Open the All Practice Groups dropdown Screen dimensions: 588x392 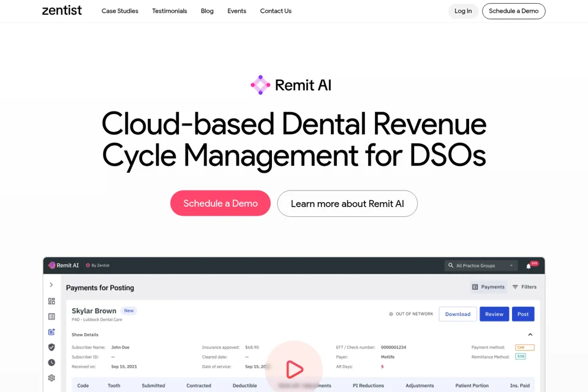coord(481,266)
